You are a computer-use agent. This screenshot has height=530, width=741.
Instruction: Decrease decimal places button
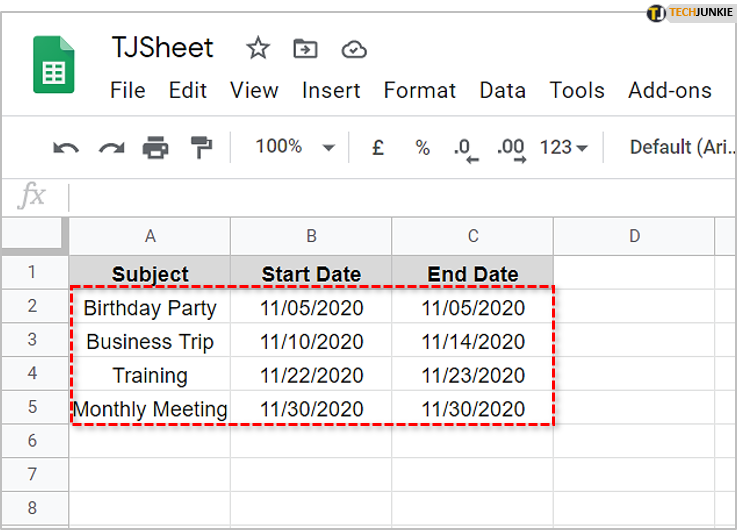(x=466, y=149)
